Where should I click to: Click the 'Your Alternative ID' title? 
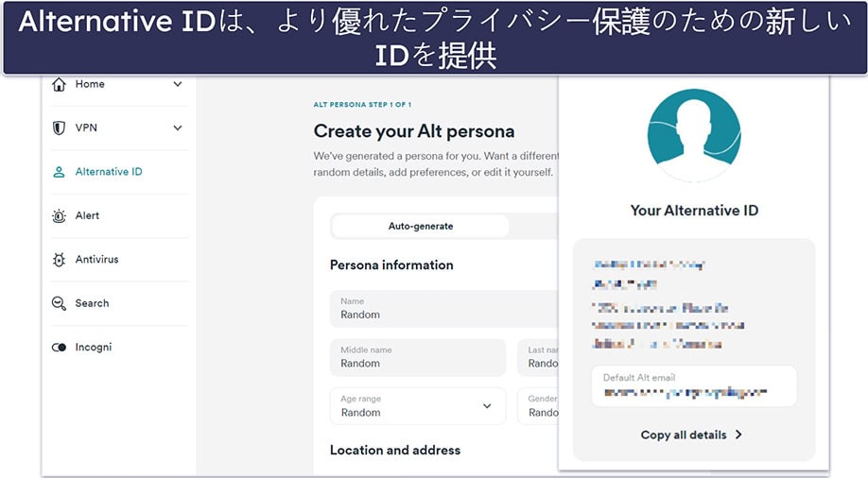[x=694, y=211]
